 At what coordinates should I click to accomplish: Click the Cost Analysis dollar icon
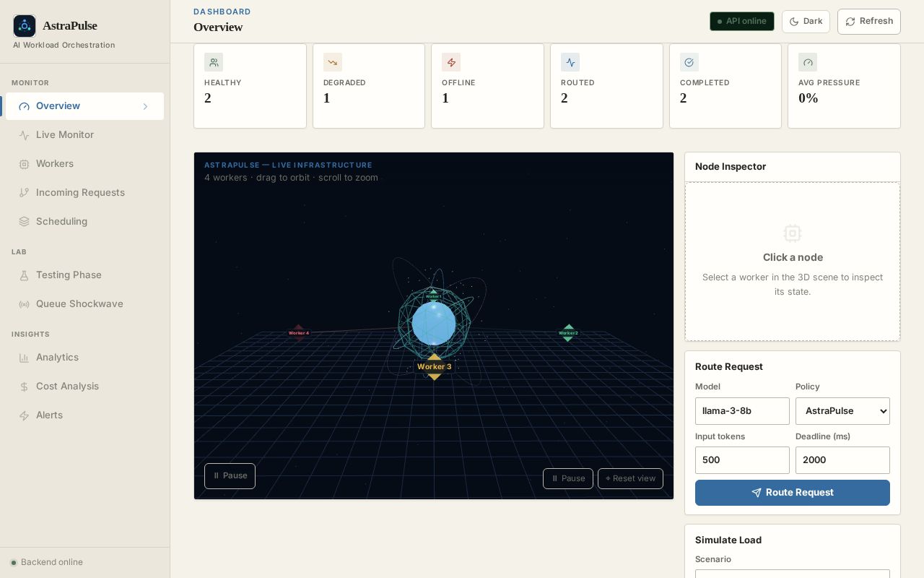24,387
